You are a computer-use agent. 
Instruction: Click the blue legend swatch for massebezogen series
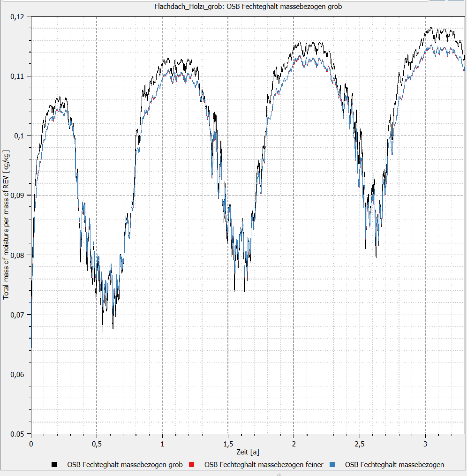332,464
